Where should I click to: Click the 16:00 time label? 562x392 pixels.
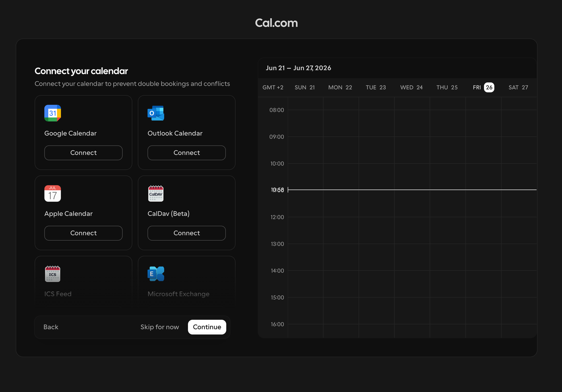click(x=277, y=324)
